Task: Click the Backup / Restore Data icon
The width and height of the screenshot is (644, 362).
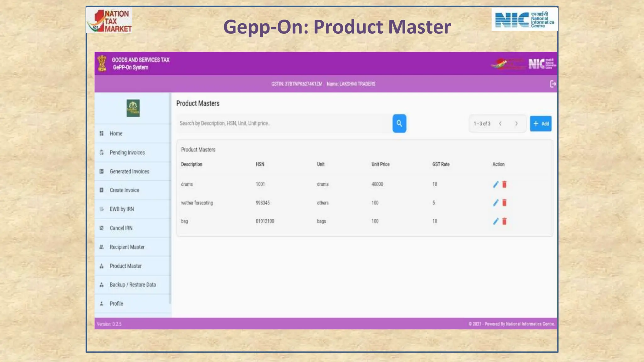Action: click(102, 285)
